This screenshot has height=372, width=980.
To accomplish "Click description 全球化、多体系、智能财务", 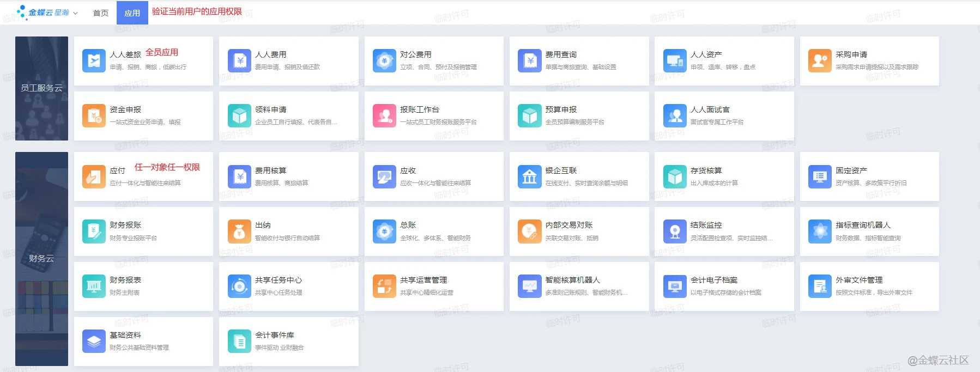I will 435,238.
